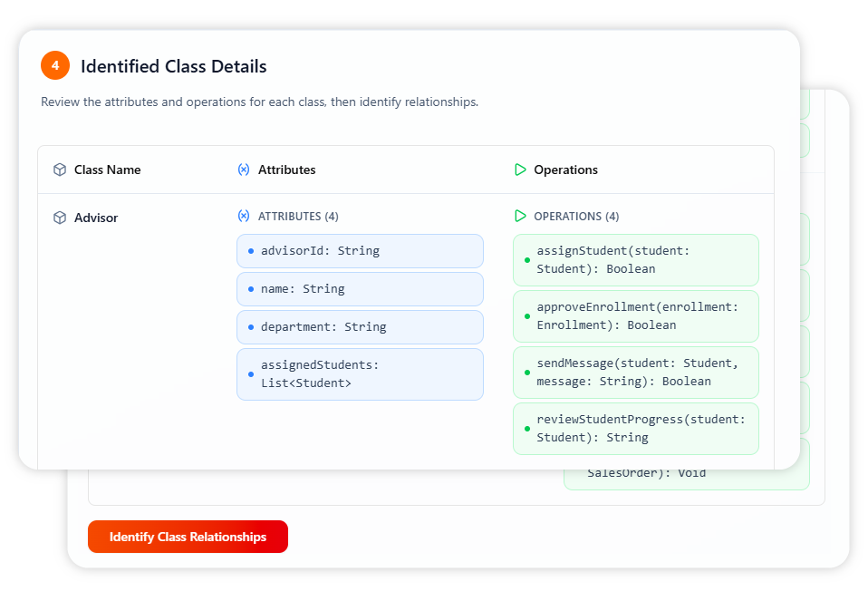Click the variable icon beside ATTRIBUTES (4)
868x591 pixels.
pyautogui.click(x=243, y=216)
